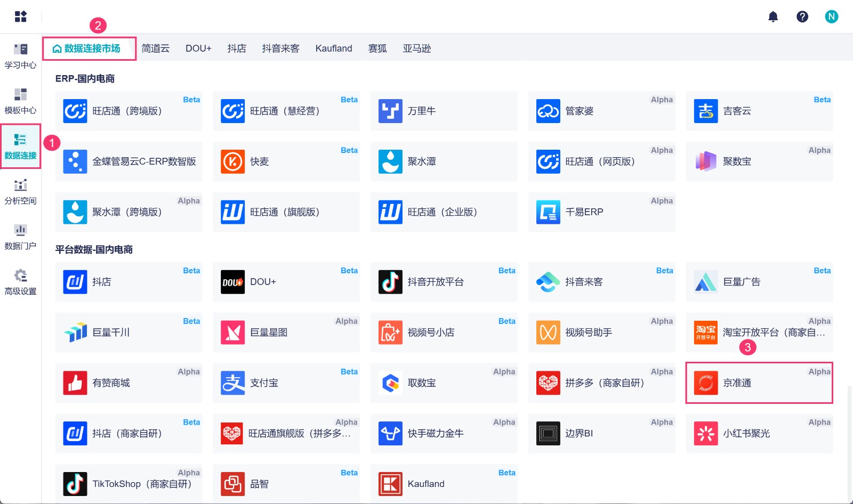Click the 万里牛 connector icon
Viewport: 853px width, 504px height.
coord(390,111)
